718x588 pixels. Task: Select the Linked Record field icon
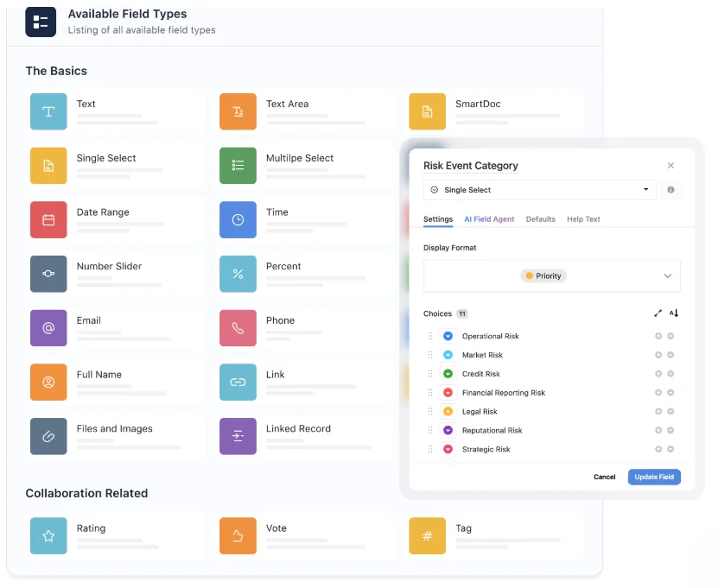238,436
